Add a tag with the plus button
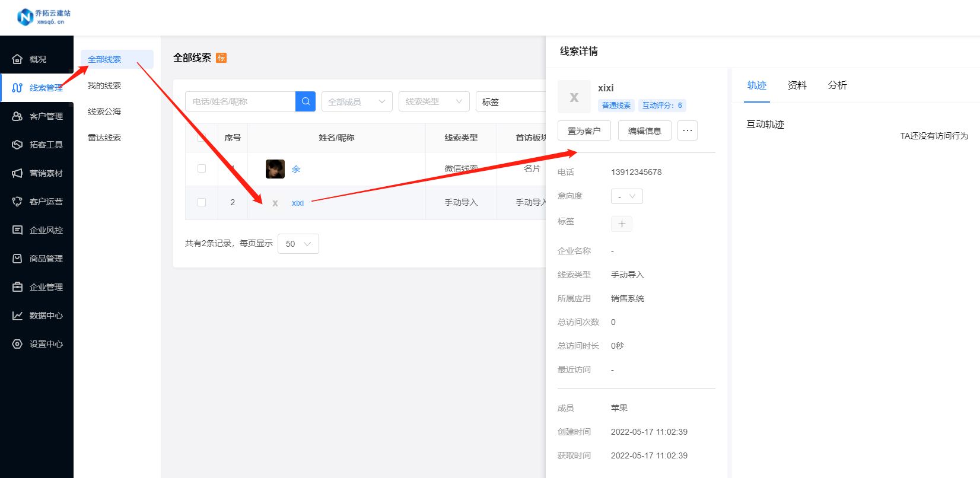Viewport: 980px width, 478px height. [x=622, y=224]
